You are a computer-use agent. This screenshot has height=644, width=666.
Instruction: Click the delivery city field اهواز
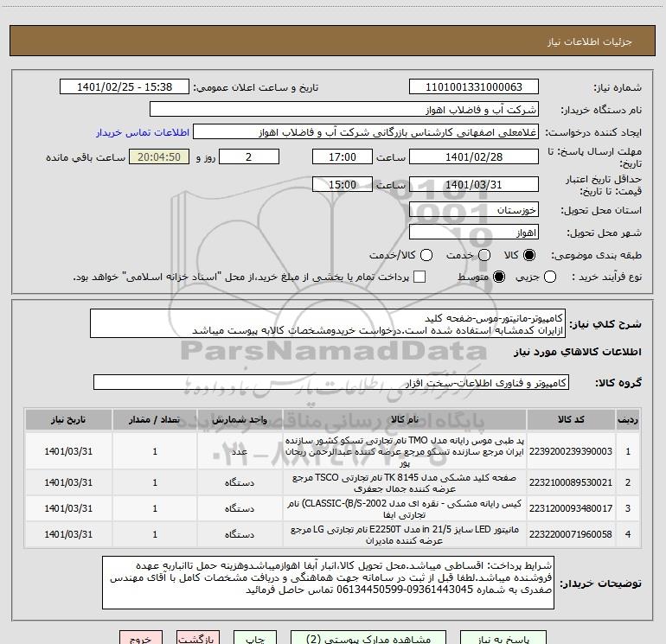point(474,233)
